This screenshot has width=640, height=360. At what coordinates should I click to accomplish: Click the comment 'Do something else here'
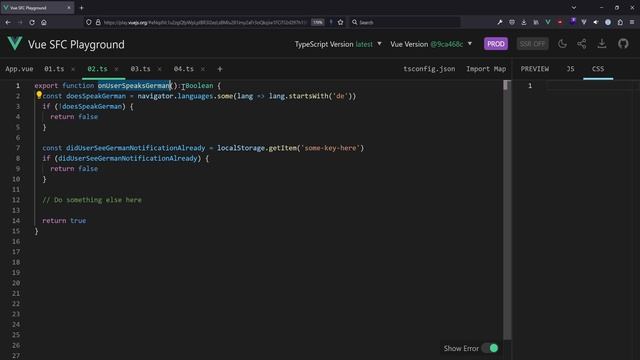pyautogui.click(x=92, y=200)
